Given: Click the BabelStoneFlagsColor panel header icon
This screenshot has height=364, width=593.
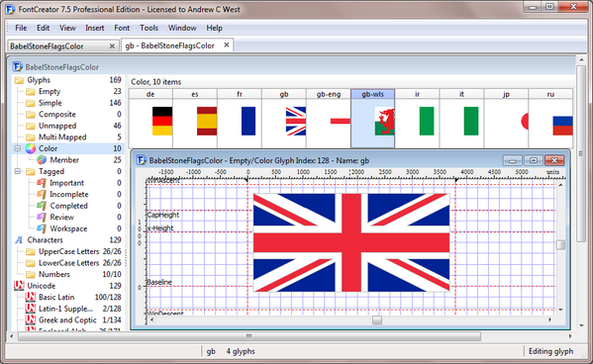Looking at the screenshot, I should point(18,67).
